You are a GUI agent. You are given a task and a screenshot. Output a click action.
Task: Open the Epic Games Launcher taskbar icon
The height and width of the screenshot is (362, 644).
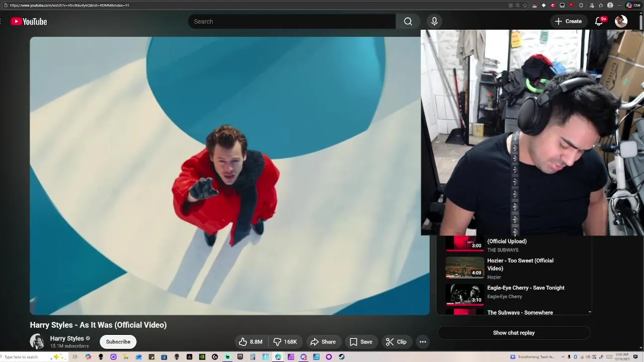point(240,357)
